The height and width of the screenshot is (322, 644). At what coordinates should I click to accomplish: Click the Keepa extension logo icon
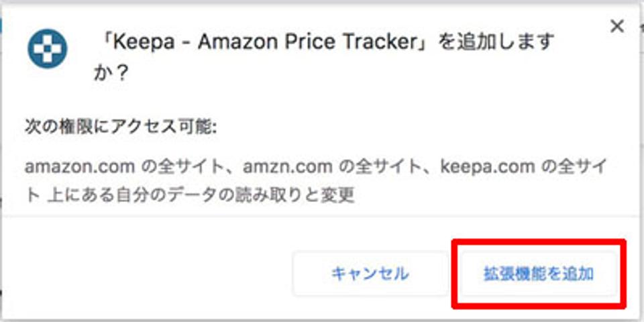click(47, 49)
